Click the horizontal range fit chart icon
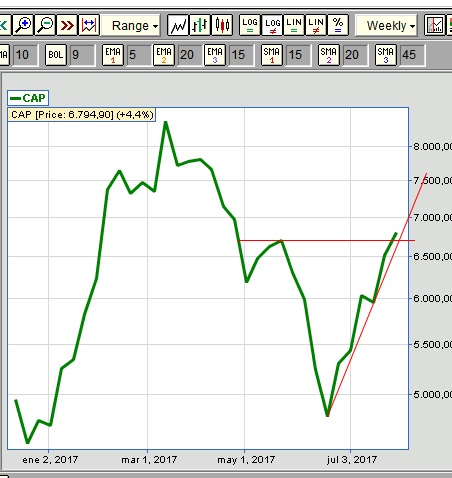 [x=89, y=25]
